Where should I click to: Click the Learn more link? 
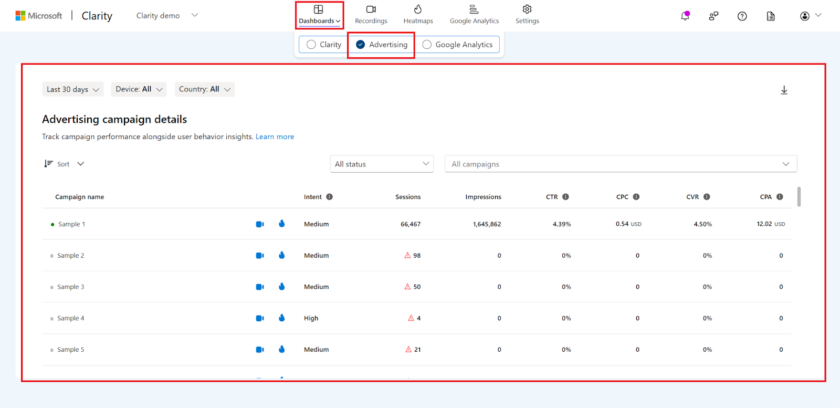click(x=275, y=136)
